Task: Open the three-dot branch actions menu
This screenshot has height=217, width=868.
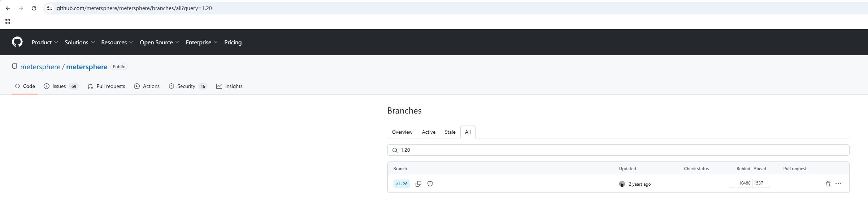Action: coord(838,184)
